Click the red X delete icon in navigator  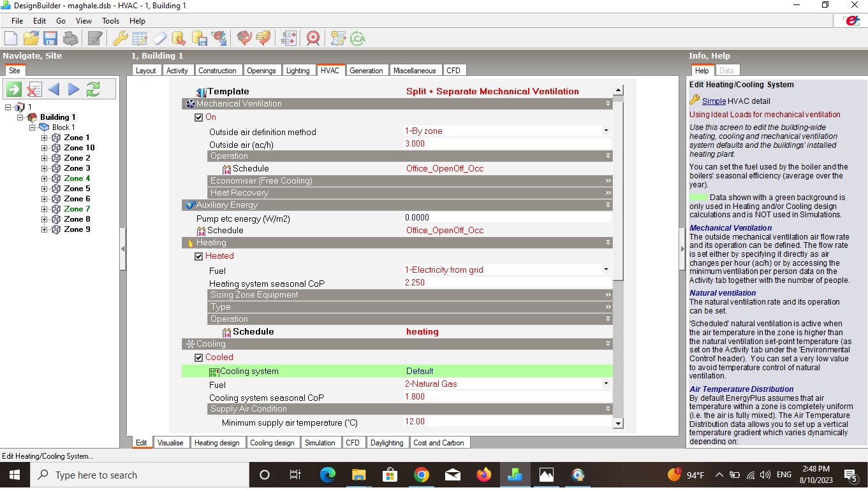tap(34, 89)
